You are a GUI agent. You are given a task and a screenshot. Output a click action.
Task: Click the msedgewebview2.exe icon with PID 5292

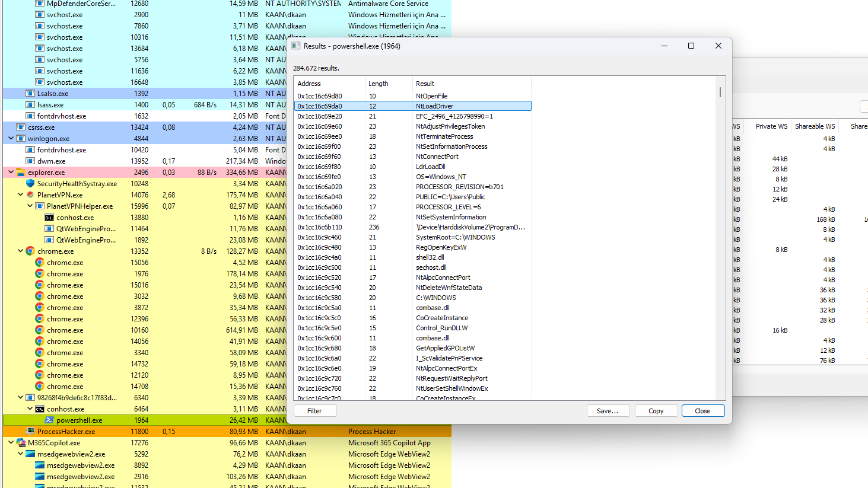point(30,454)
